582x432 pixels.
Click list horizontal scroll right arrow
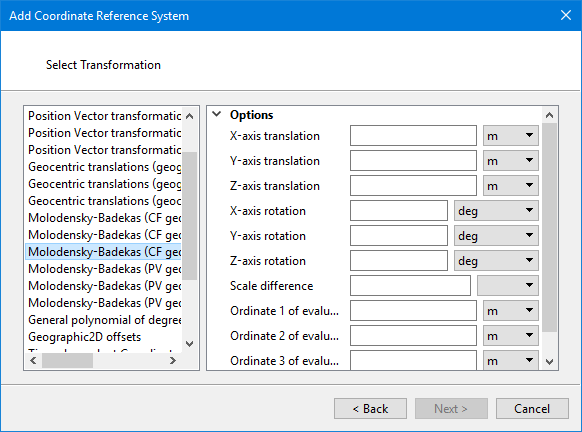[x=173, y=360]
